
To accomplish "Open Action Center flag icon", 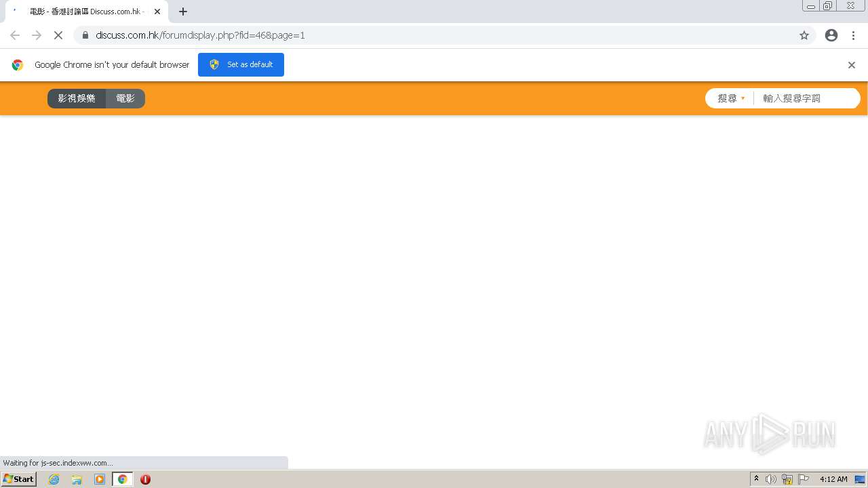I will (804, 479).
